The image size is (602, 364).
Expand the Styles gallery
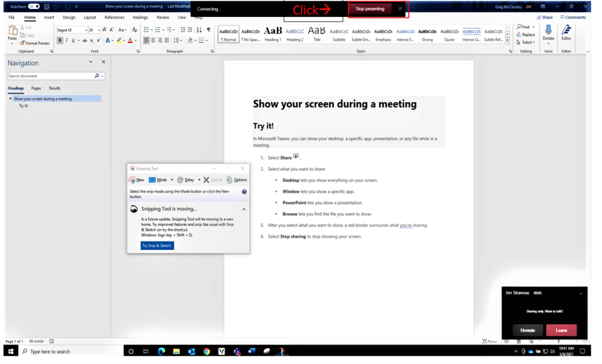(x=507, y=41)
